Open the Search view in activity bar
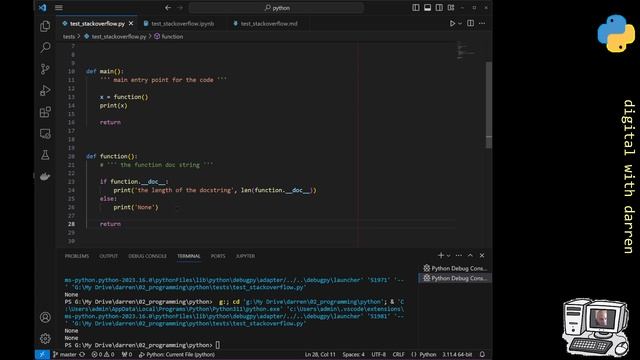640x360 pixels. (x=45, y=47)
